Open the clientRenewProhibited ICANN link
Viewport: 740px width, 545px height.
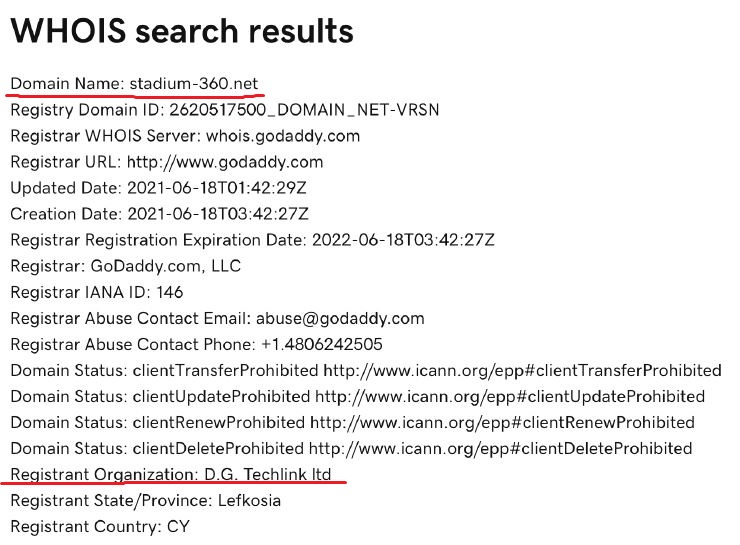[502, 422]
